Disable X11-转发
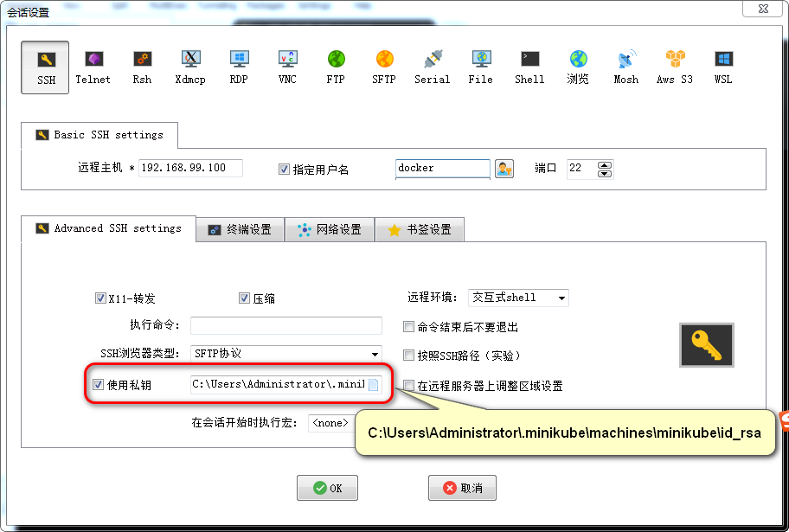 click(101, 297)
